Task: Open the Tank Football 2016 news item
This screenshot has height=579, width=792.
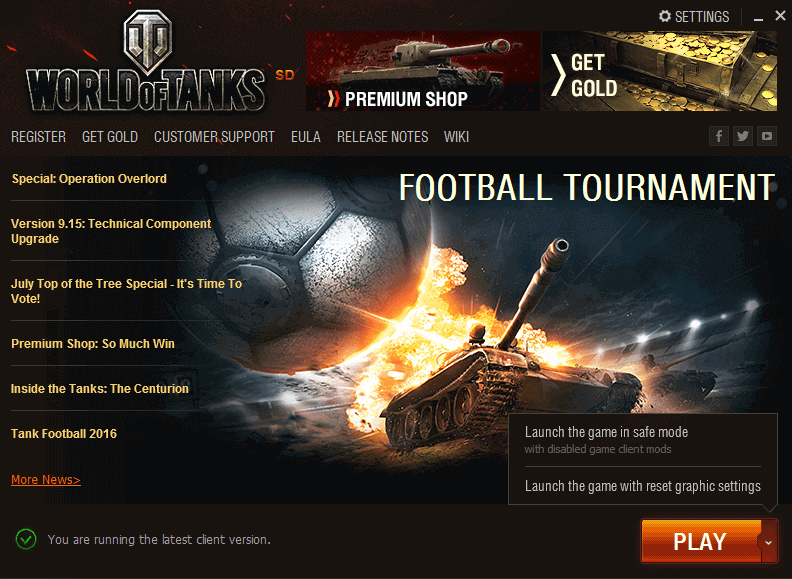Action: (x=64, y=433)
